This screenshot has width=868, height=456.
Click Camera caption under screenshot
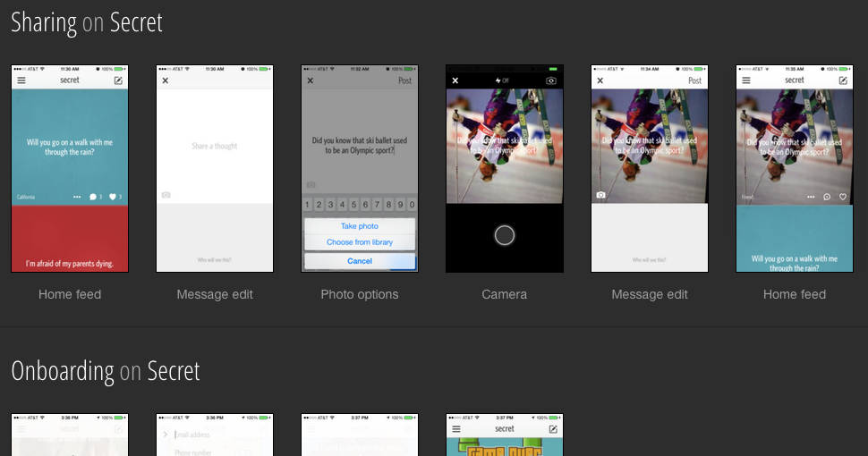[x=505, y=294]
